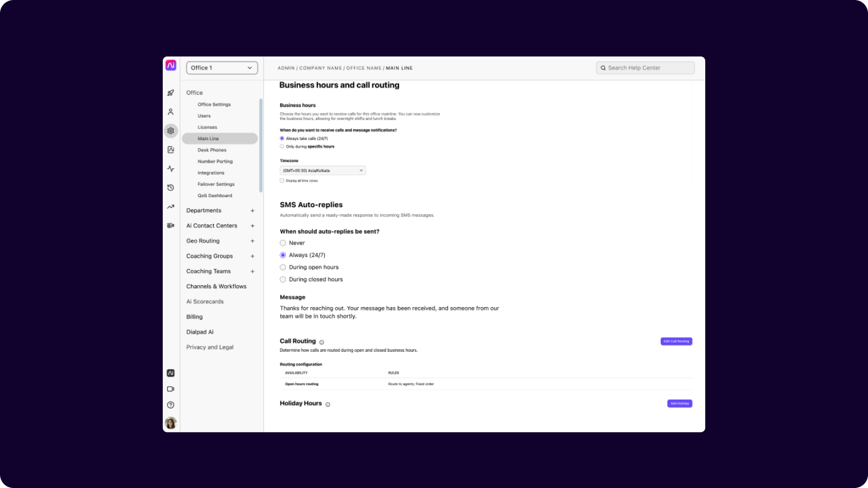Open Privacy and Legal section

pyautogui.click(x=210, y=347)
